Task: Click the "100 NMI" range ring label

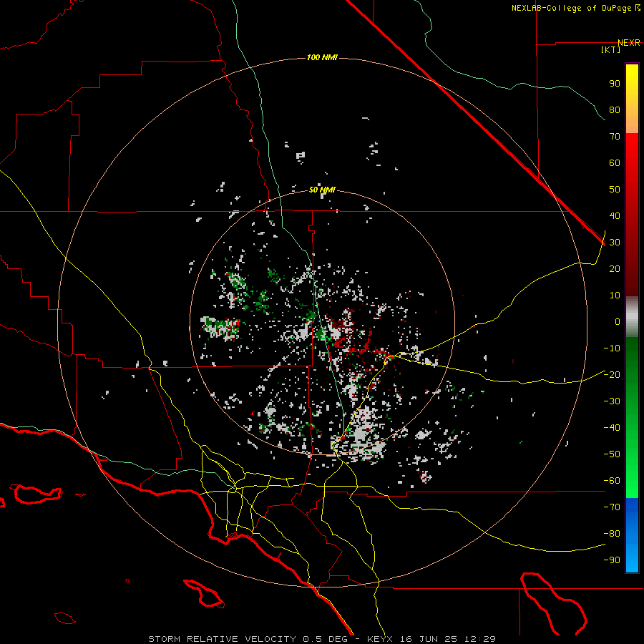Action: 322,57
